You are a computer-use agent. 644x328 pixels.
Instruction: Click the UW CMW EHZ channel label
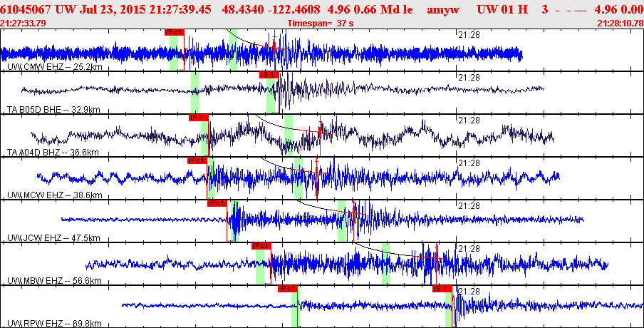55,66
